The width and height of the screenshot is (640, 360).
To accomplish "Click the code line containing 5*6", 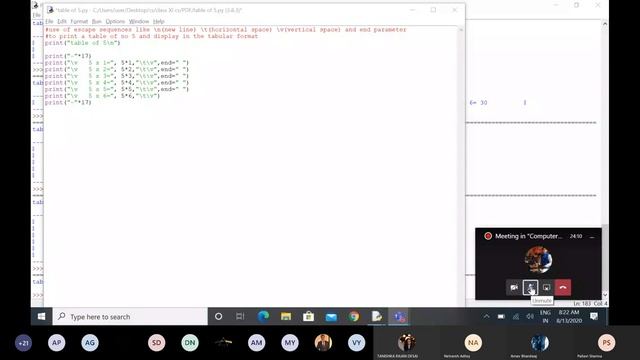I will click(102, 96).
